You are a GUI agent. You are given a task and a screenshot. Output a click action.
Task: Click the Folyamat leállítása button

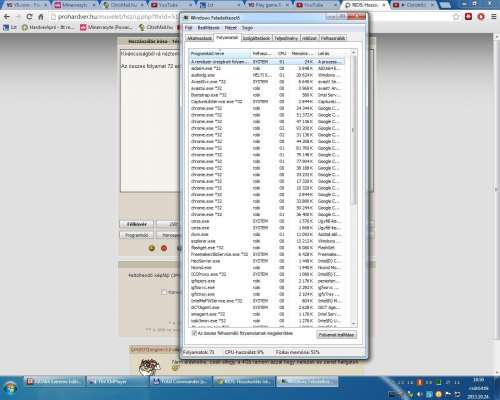pyautogui.click(x=336, y=335)
